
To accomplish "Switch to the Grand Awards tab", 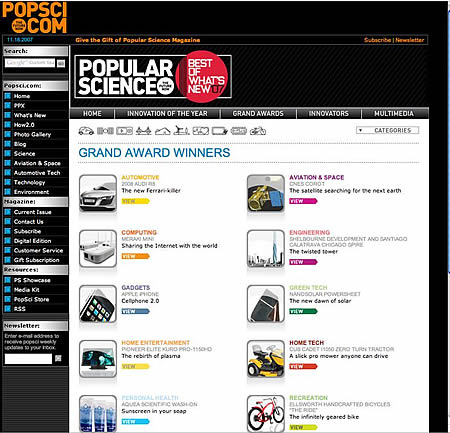I will [258, 113].
